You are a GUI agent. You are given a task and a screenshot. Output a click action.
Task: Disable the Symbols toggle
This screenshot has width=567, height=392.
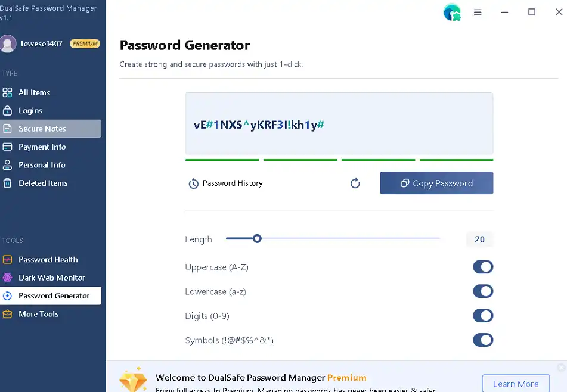(x=483, y=340)
